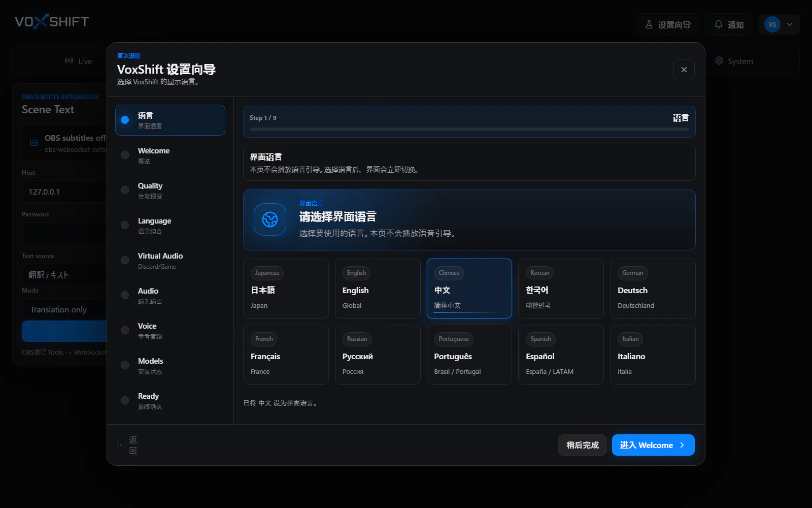
Task: Select the 语言 step radio indicator
Action: [x=125, y=120]
